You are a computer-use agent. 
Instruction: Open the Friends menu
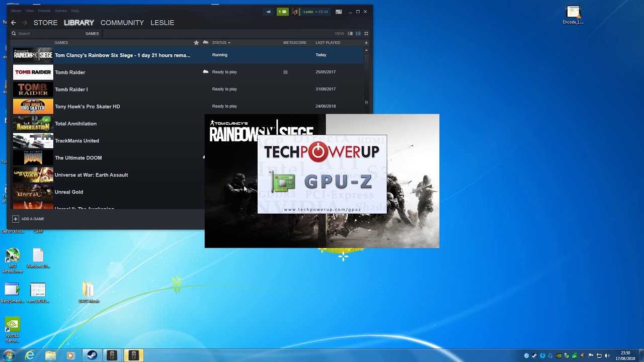click(44, 11)
